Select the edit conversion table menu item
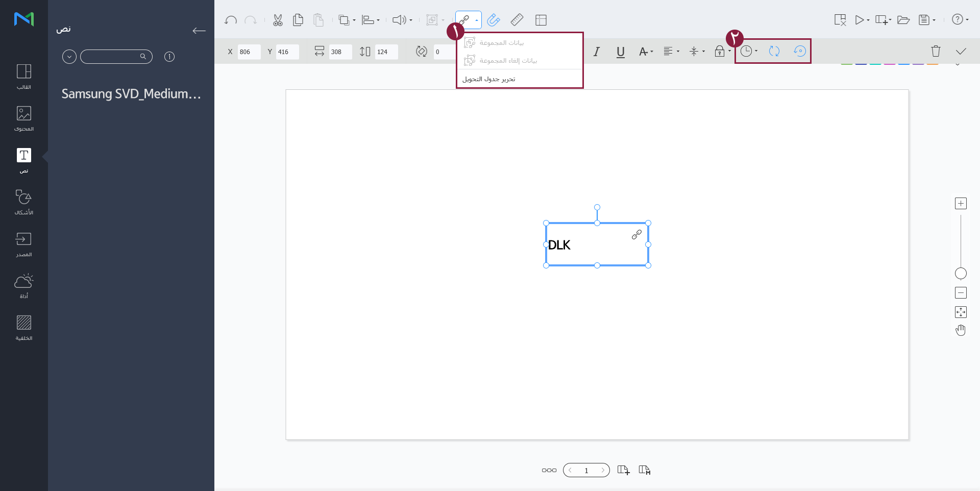This screenshot has height=491, width=980. click(x=489, y=79)
